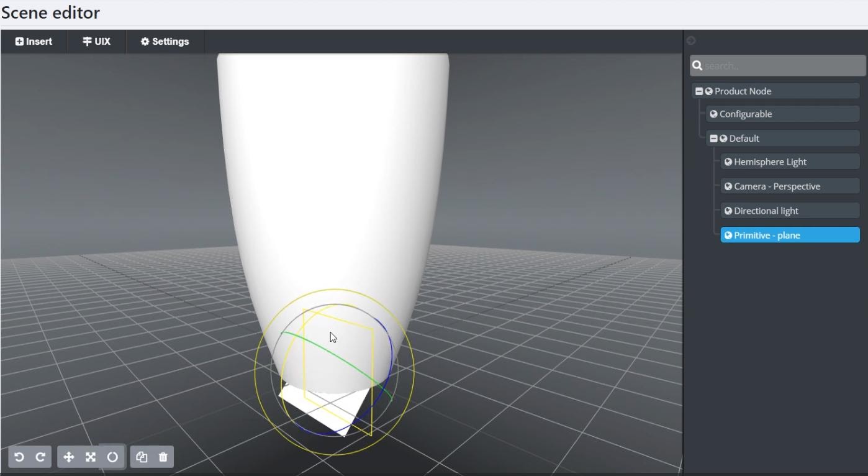868x476 pixels.
Task: Select the move/translate tool
Action: point(69,457)
